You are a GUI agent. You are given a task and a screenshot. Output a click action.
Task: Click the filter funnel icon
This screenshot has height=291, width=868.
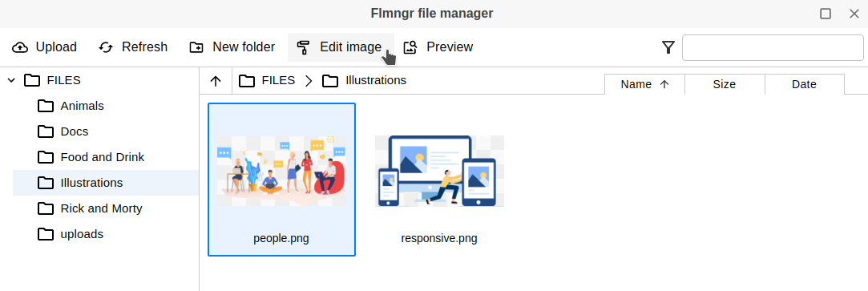(x=668, y=47)
